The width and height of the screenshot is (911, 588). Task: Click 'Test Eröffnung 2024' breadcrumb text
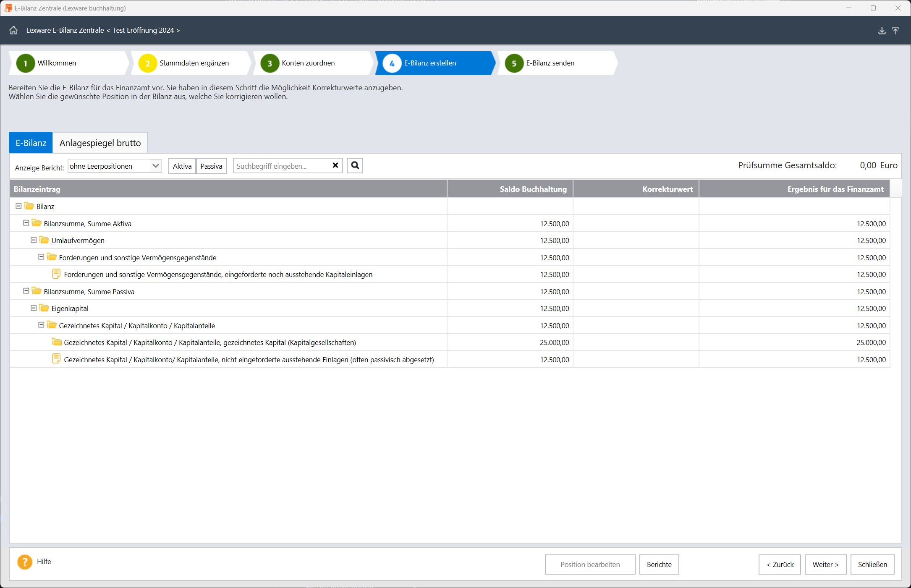click(143, 30)
